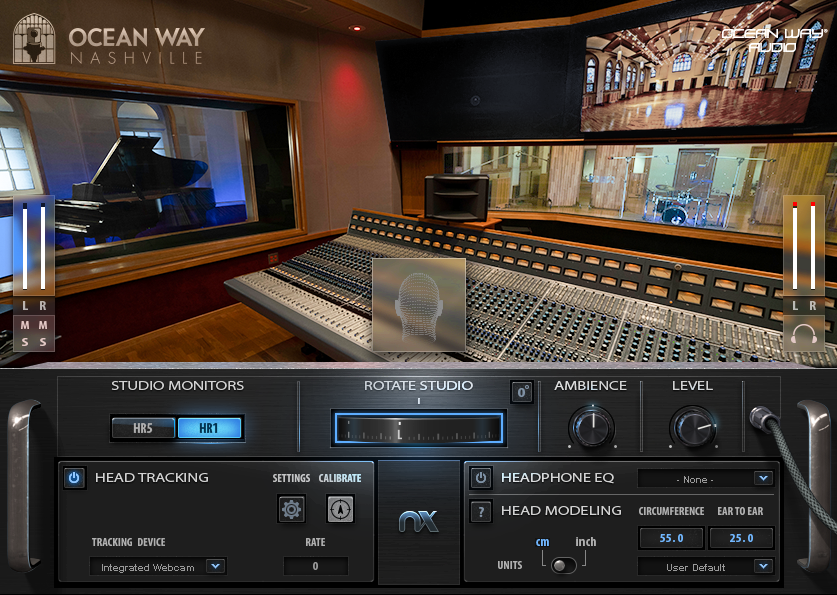Image resolution: width=837 pixels, height=595 pixels.
Task: Toggle the cm/inch units switch
Action: pyautogui.click(x=564, y=565)
